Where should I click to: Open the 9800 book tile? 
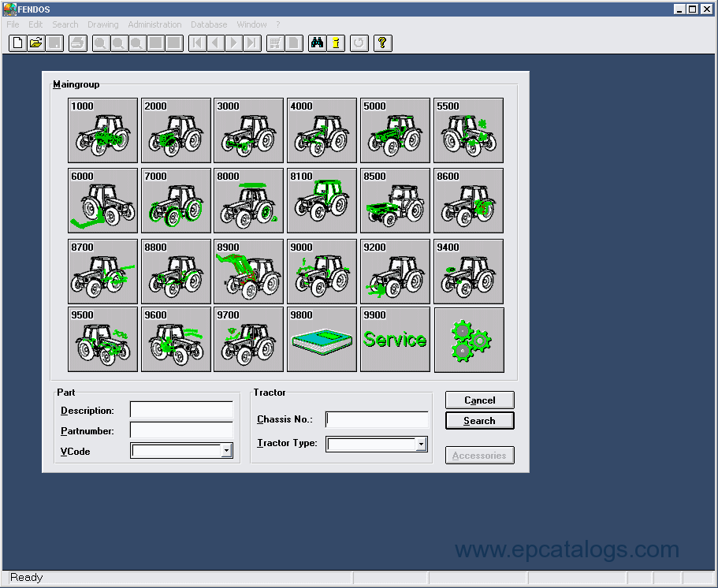point(322,340)
